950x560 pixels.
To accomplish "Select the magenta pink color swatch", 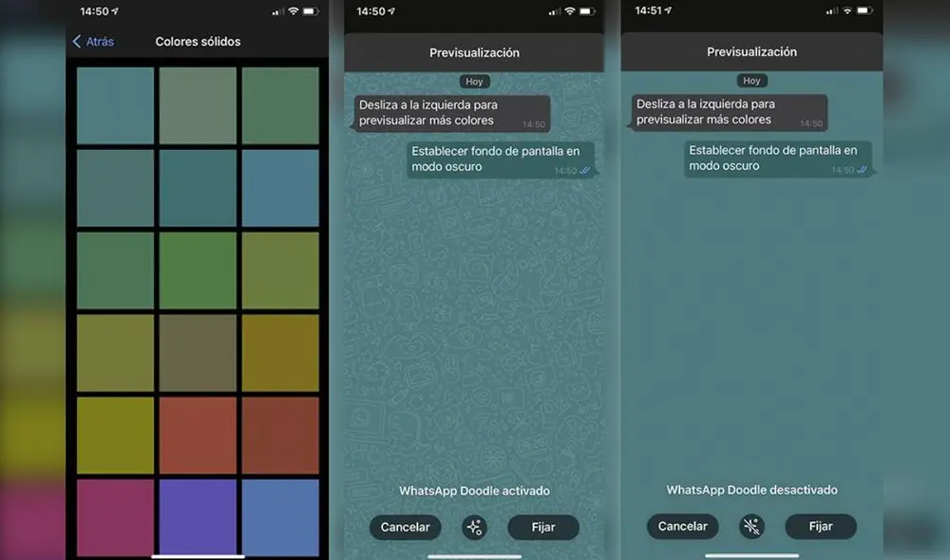I will click(115, 517).
